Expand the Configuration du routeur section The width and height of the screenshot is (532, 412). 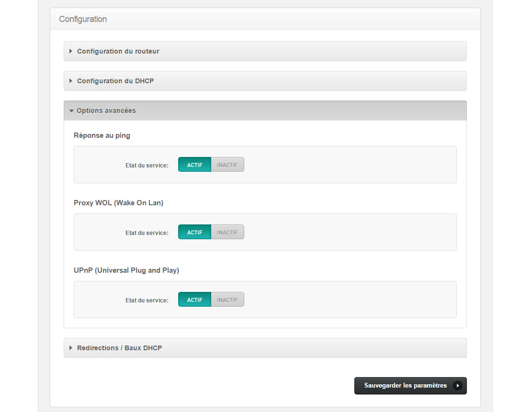pyautogui.click(x=118, y=51)
